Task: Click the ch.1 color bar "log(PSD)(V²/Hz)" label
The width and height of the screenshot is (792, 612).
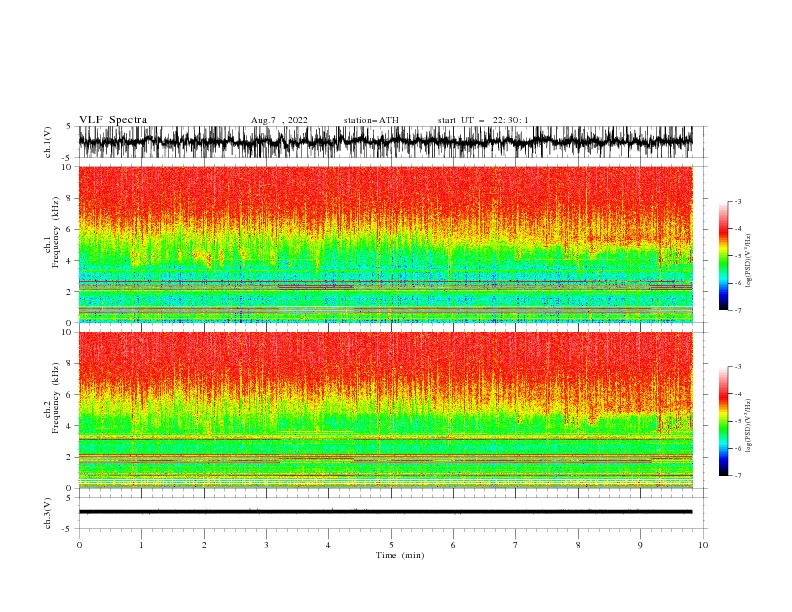Action: pos(749,261)
